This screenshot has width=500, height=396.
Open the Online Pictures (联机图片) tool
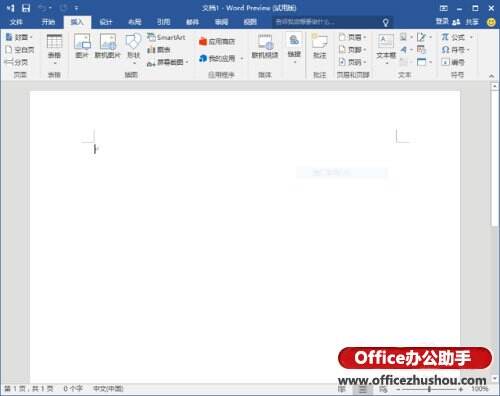(x=107, y=46)
